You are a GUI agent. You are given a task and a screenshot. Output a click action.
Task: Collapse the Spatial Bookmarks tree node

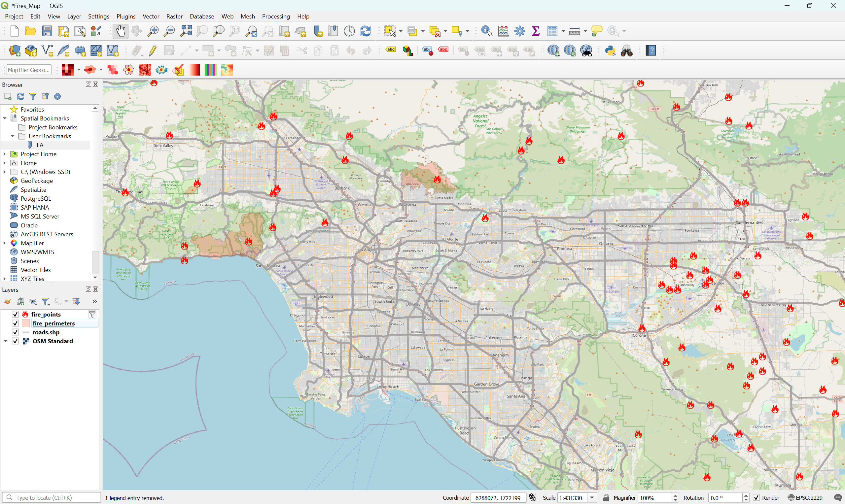[5, 118]
